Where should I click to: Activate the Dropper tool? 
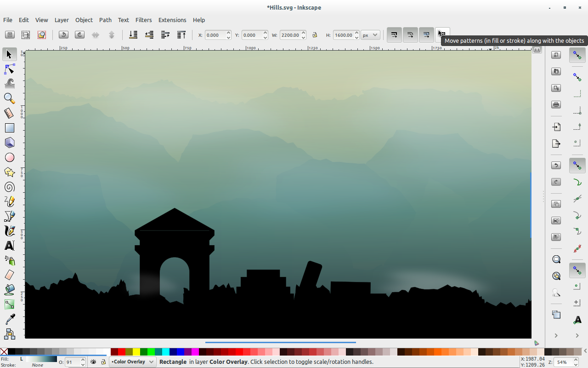(9, 319)
